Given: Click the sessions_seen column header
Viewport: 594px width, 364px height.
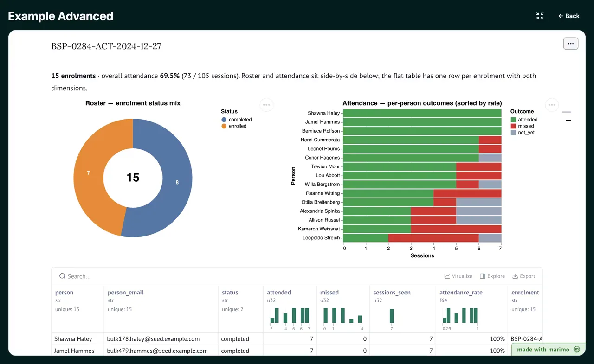Looking at the screenshot, I should pyautogui.click(x=392, y=293).
